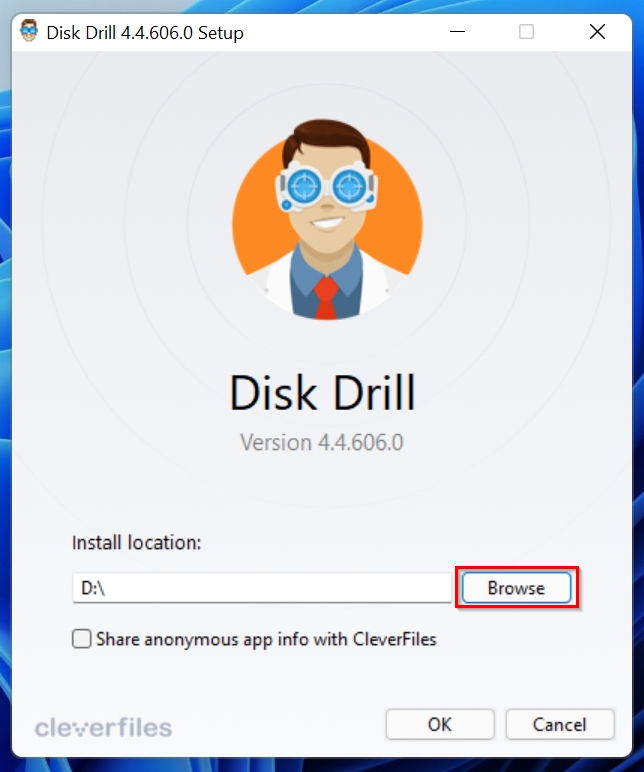Focus the install location path field
The width and height of the screenshot is (644, 772).
point(262,587)
